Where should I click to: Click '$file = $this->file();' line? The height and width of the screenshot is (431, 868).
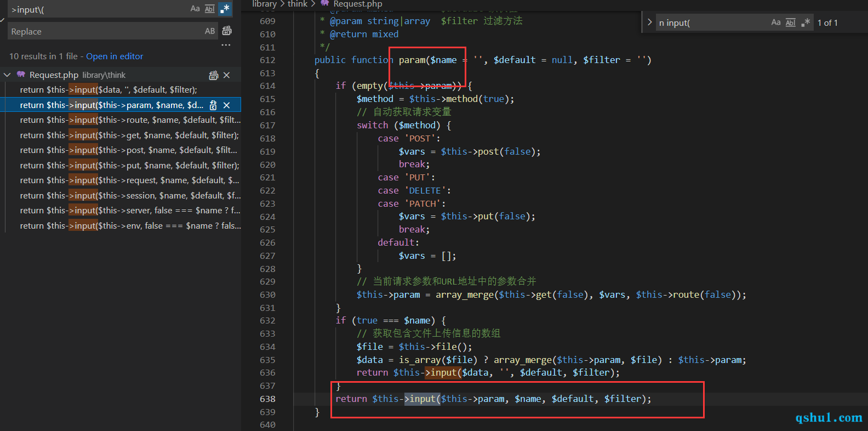pyautogui.click(x=414, y=347)
